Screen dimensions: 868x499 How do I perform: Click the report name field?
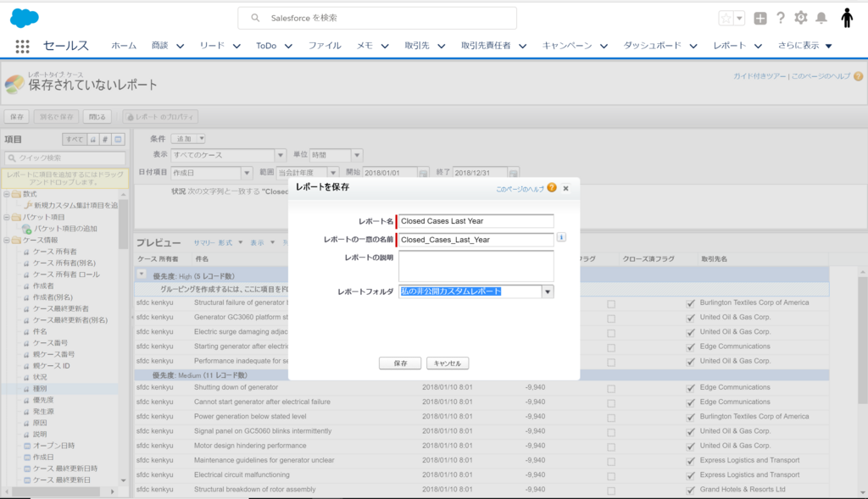pos(476,221)
